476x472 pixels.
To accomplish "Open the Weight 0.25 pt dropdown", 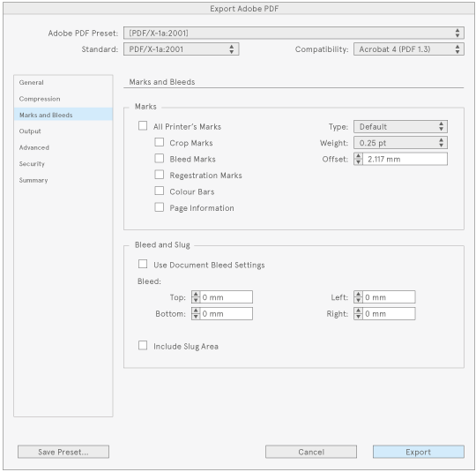I will (400, 143).
